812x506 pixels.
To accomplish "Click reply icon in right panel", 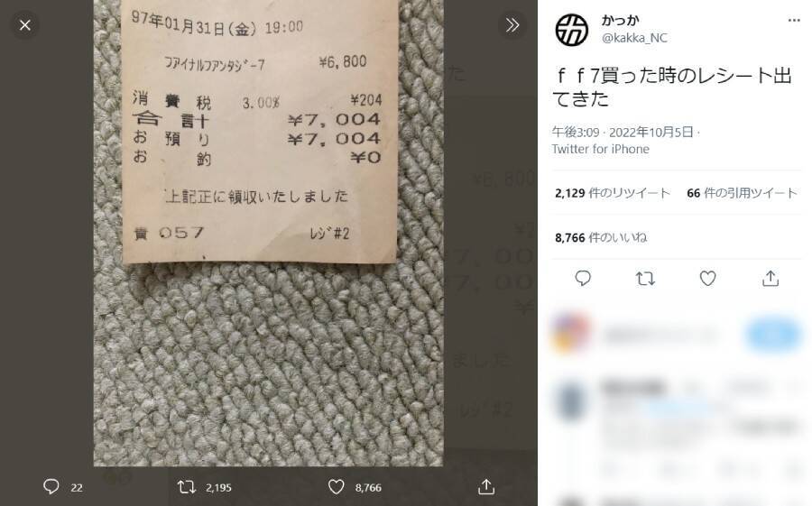I will click(x=583, y=279).
